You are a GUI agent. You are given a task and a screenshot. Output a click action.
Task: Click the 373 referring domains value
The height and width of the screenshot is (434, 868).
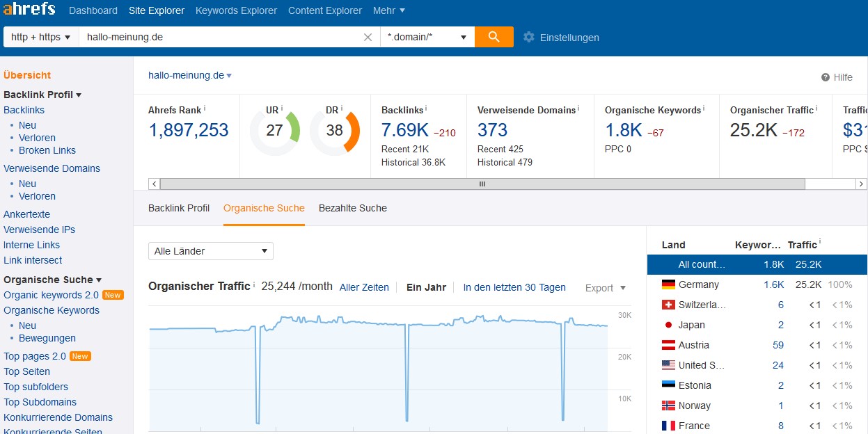click(x=492, y=130)
